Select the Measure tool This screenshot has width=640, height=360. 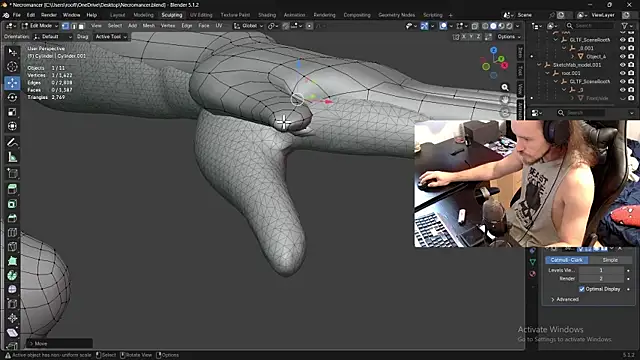coord(12,157)
